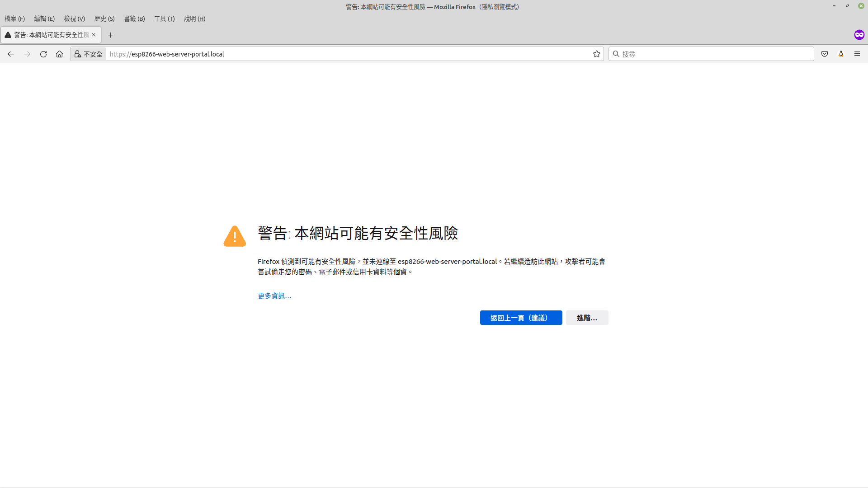The height and width of the screenshot is (488, 868).
Task: Minimize the Firefox window
Action: pos(834,6)
